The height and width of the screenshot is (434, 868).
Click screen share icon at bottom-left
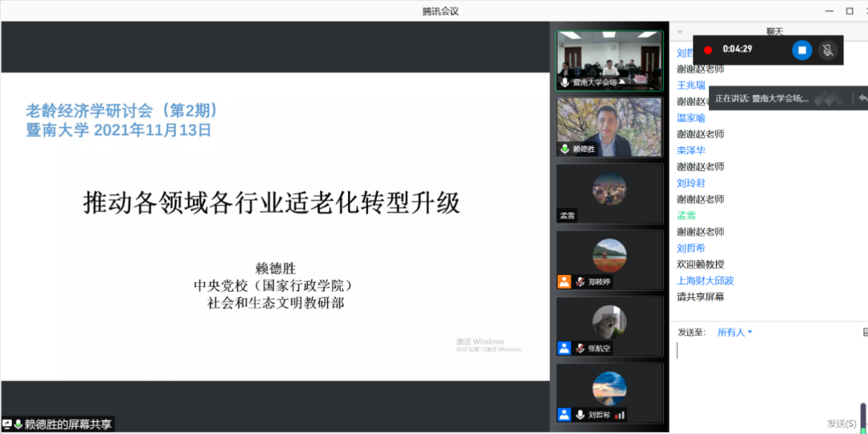[x=7, y=424]
